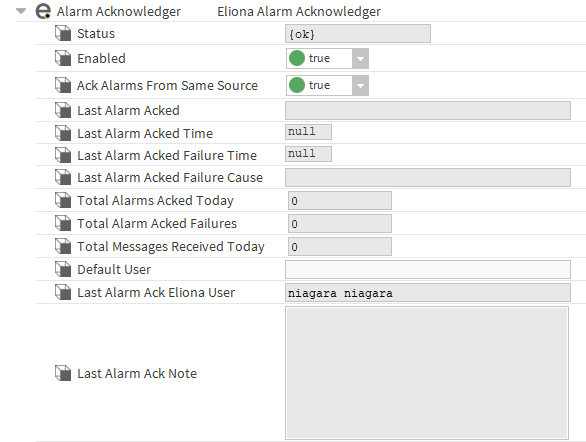Click the Total Alarm Acked Failures value field
Viewport: 586px width, 442px height.
[340, 223]
